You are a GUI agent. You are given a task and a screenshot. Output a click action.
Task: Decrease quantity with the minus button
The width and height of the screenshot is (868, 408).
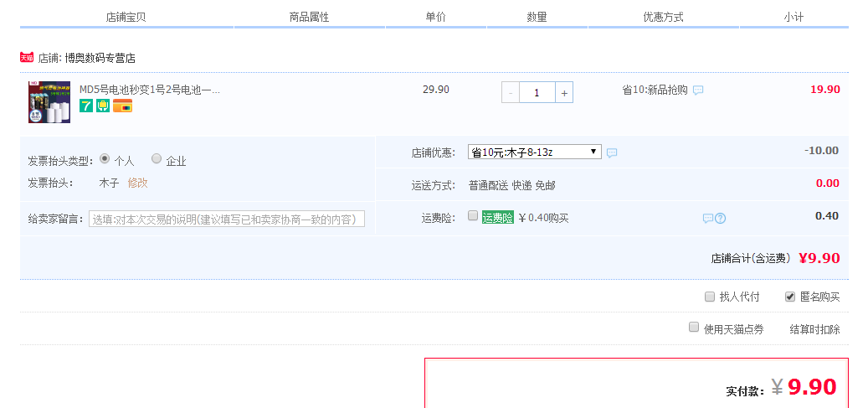[x=511, y=93]
